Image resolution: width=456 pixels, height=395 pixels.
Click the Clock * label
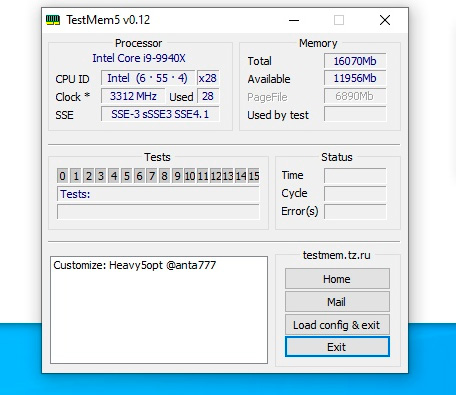73,97
